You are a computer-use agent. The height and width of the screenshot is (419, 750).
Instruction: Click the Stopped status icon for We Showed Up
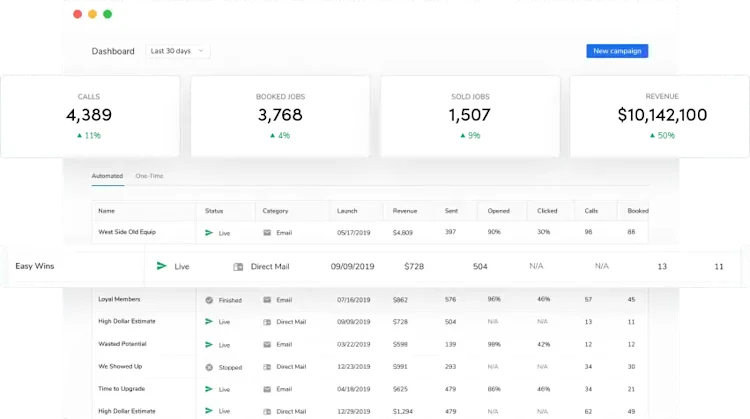(209, 367)
